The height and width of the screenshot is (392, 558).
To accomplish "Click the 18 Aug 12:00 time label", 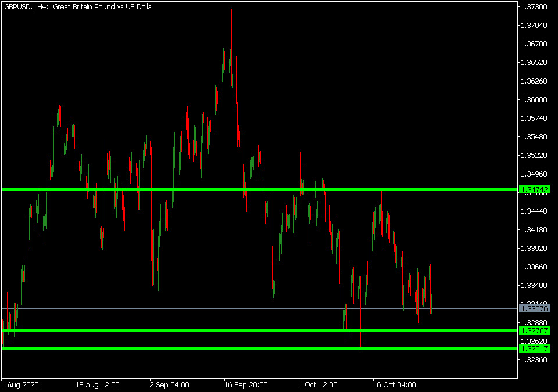I will coord(97,384).
